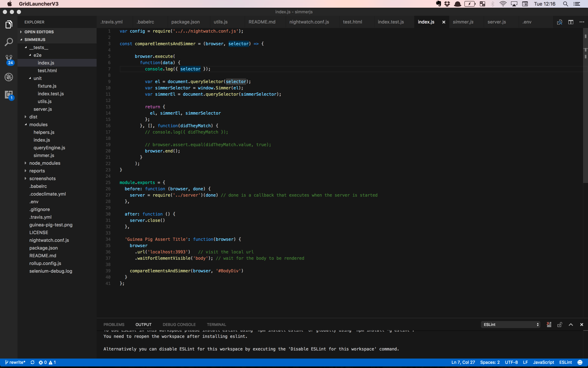The height and width of the screenshot is (368, 588).
Task: Switch to the TERMINAL panel tab
Action: (x=216, y=325)
